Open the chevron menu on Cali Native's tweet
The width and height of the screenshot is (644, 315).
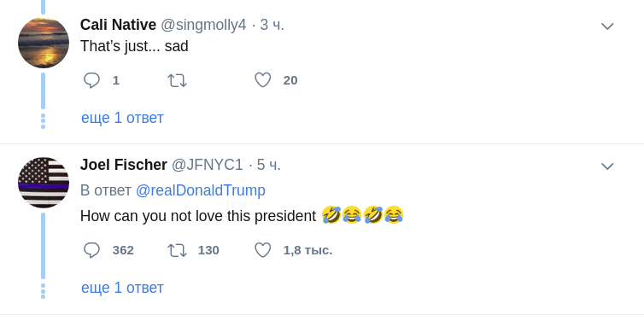607,26
